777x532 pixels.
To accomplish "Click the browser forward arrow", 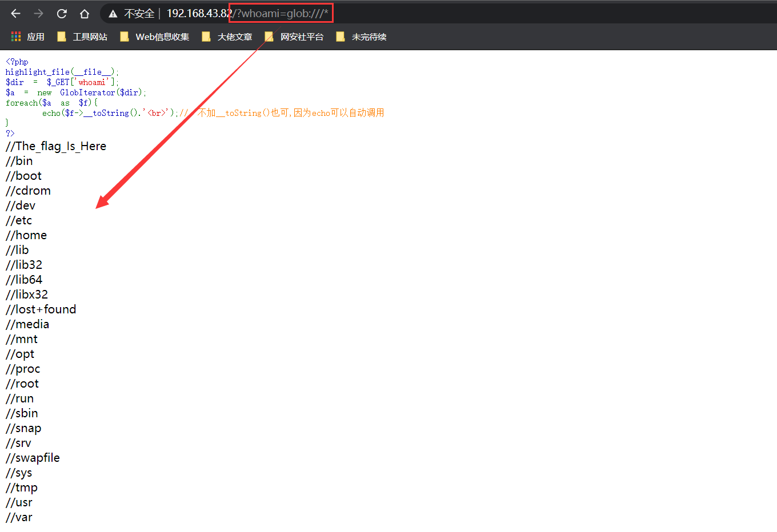I will [x=38, y=14].
